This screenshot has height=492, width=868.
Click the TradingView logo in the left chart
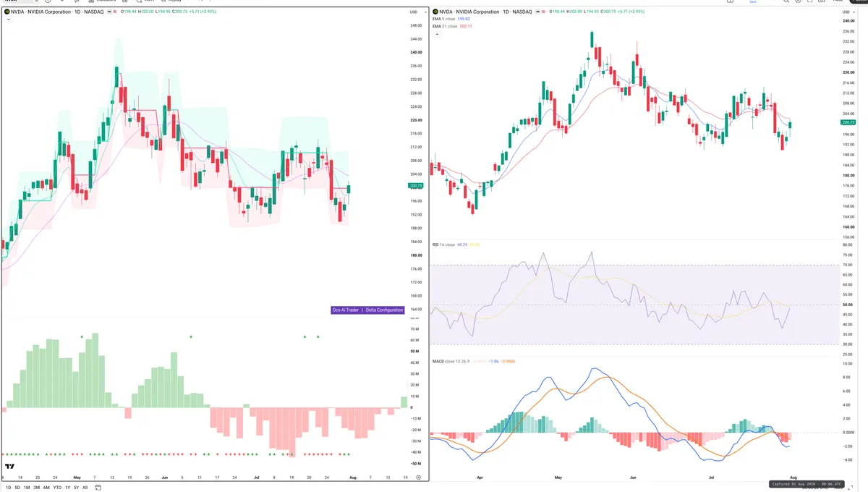pos(10,467)
